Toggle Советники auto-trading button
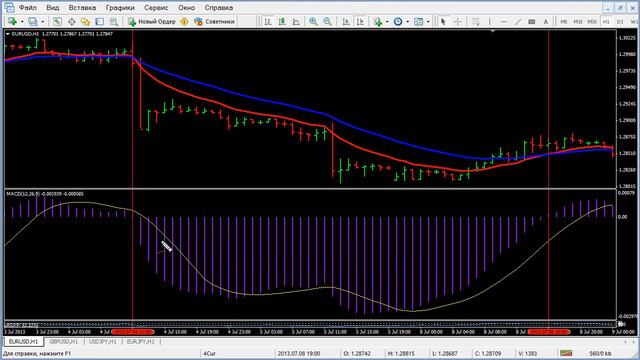The image size is (640, 360). (214, 22)
